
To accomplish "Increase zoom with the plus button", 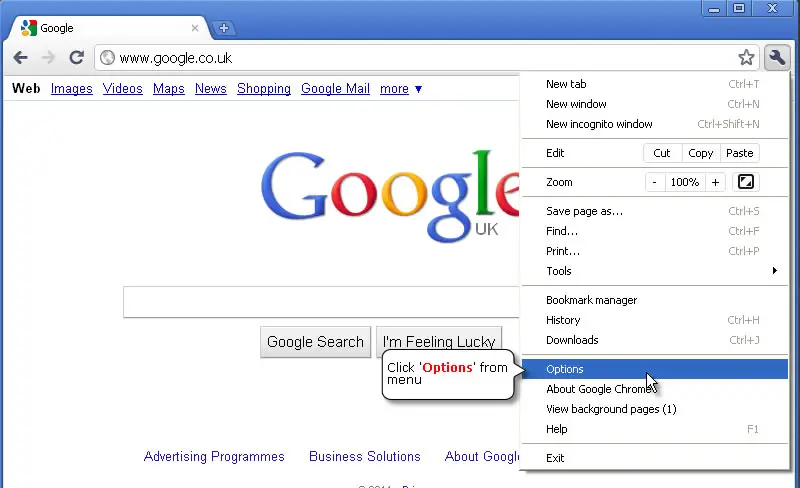I will (715, 182).
